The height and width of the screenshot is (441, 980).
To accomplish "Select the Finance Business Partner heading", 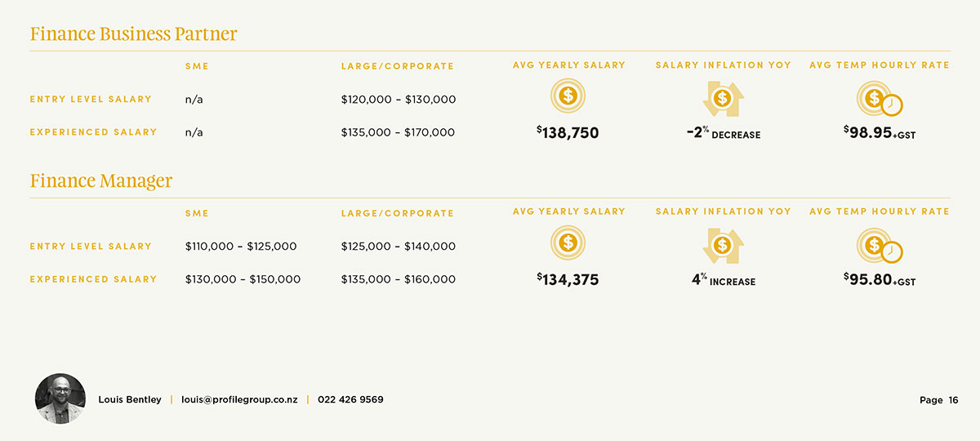I will 133,34.
